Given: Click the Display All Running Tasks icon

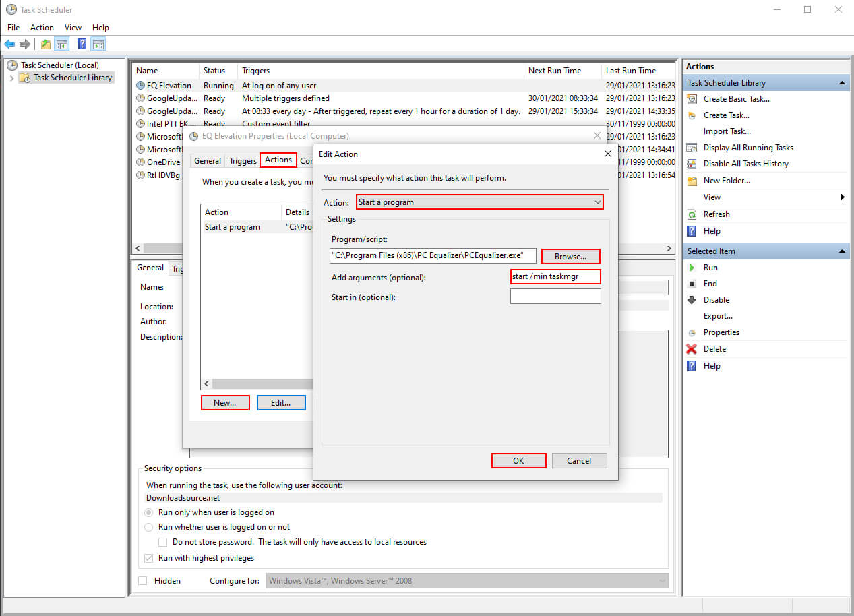Looking at the screenshot, I should point(692,147).
